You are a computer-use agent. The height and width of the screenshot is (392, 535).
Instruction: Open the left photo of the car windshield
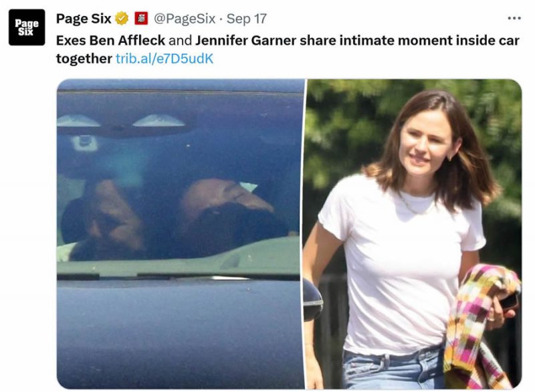click(181, 234)
